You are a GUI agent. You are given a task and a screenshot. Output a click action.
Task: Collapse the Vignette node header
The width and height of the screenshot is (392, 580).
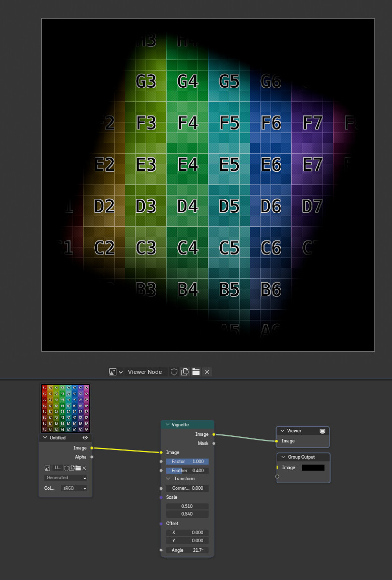167,425
